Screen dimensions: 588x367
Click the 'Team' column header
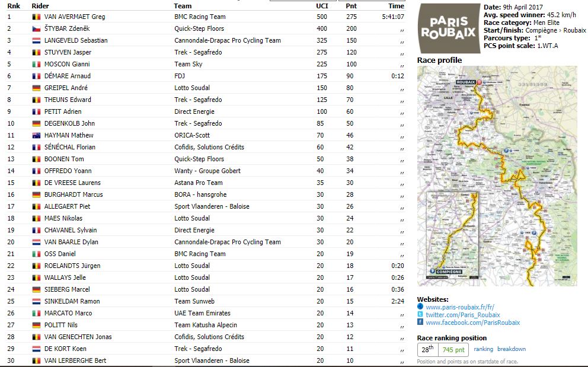pos(183,6)
